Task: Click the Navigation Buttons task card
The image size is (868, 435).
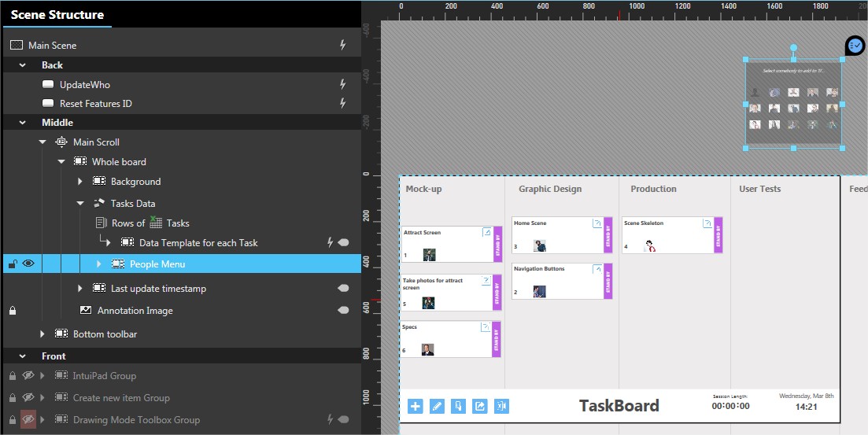Action: click(x=562, y=281)
